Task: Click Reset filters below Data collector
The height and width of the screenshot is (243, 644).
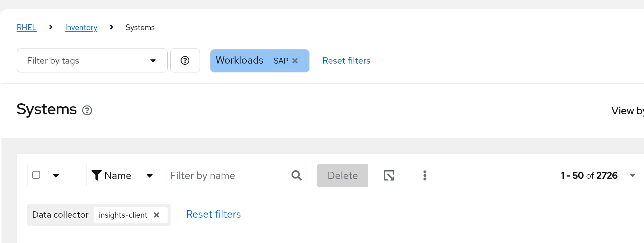Action: [x=214, y=214]
